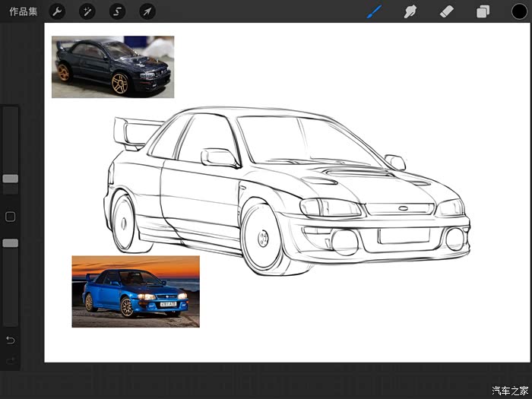This screenshot has width=532, height=399.
Task: Click the brush opacity slider handle
Action: pyautogui.click(x=11, y=243)
